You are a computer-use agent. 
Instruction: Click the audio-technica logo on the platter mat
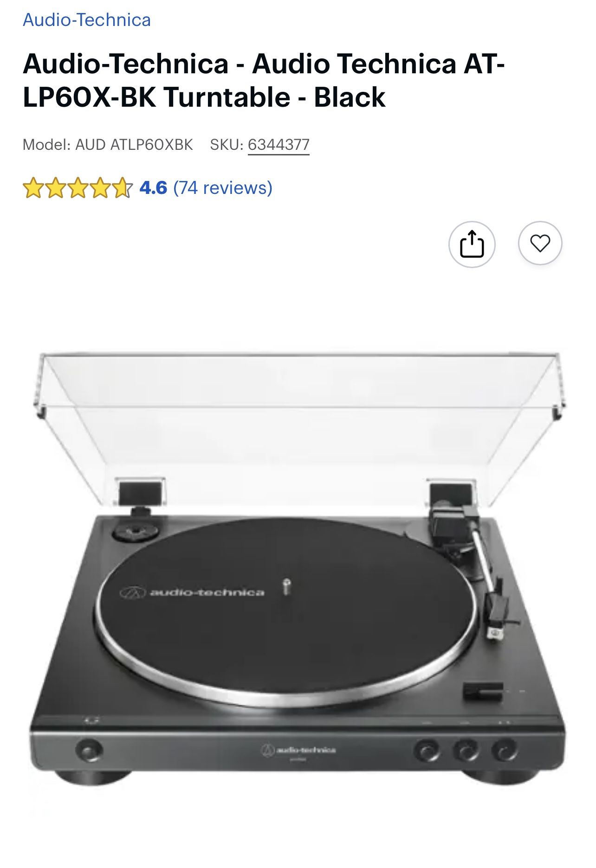click(x=192, y=592)
